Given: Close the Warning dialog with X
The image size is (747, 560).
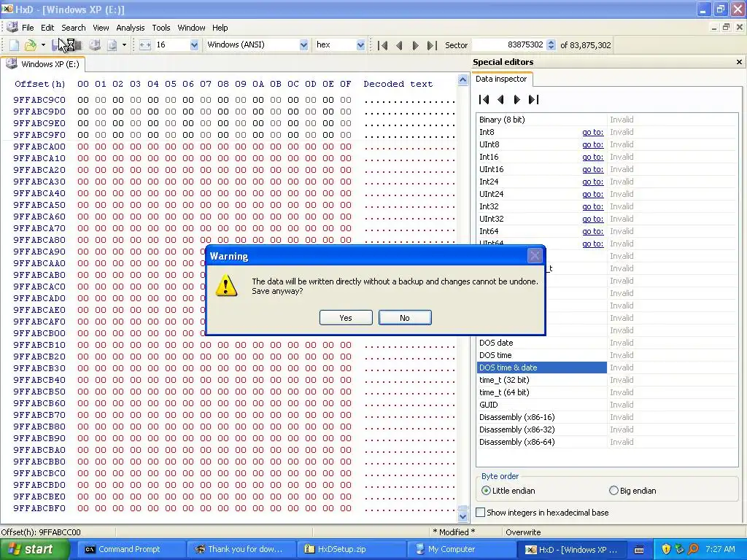Looking at the screenshot, I should [535, 256].
